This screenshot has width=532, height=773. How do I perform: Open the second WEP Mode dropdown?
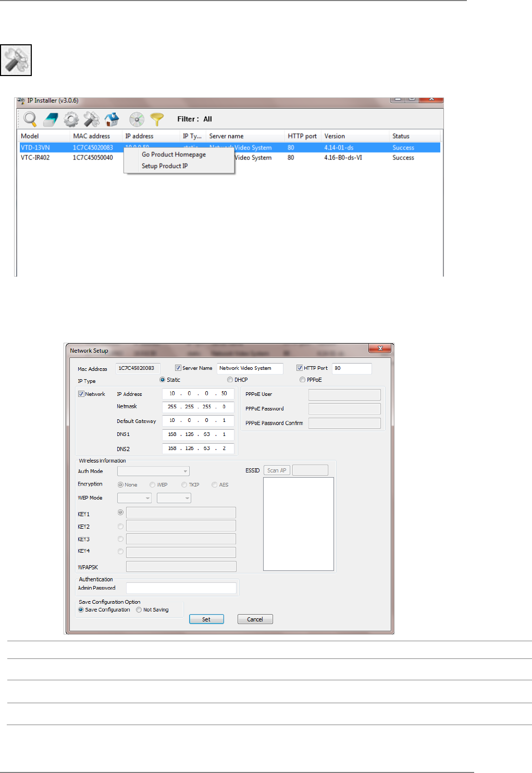click(174, 498)
